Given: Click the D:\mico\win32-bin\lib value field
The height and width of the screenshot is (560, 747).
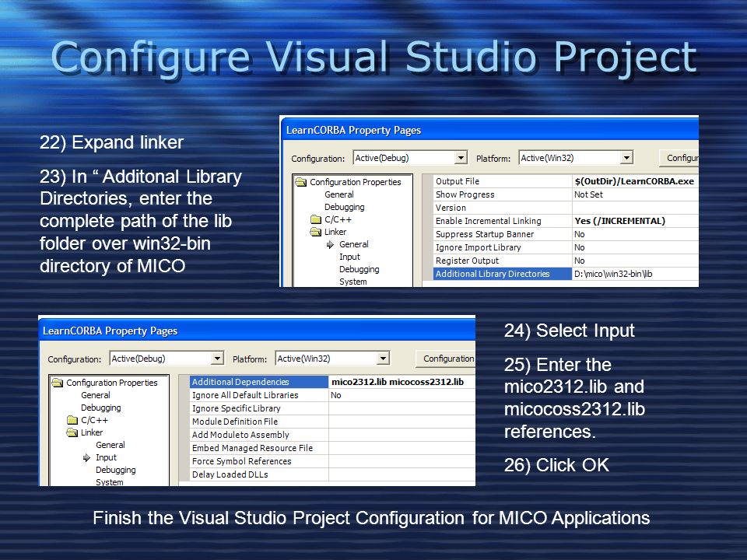Looking at the screenshot, I should click(636, 274).
